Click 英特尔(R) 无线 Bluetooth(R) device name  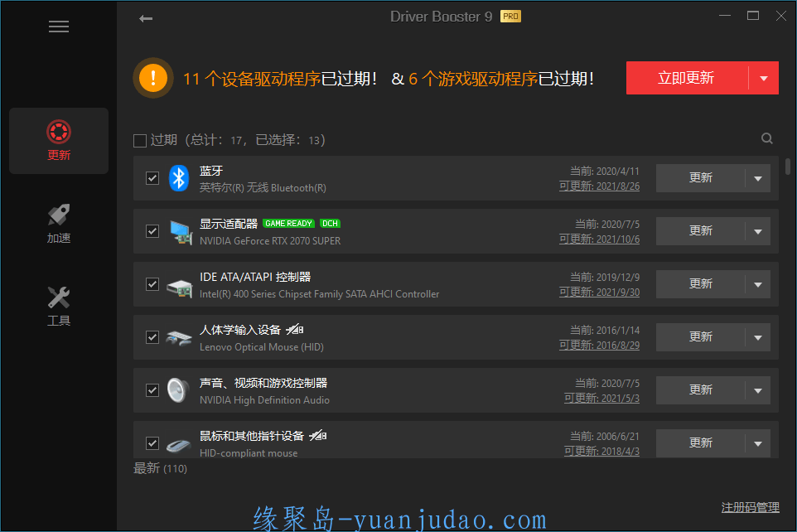pos(263,187)
